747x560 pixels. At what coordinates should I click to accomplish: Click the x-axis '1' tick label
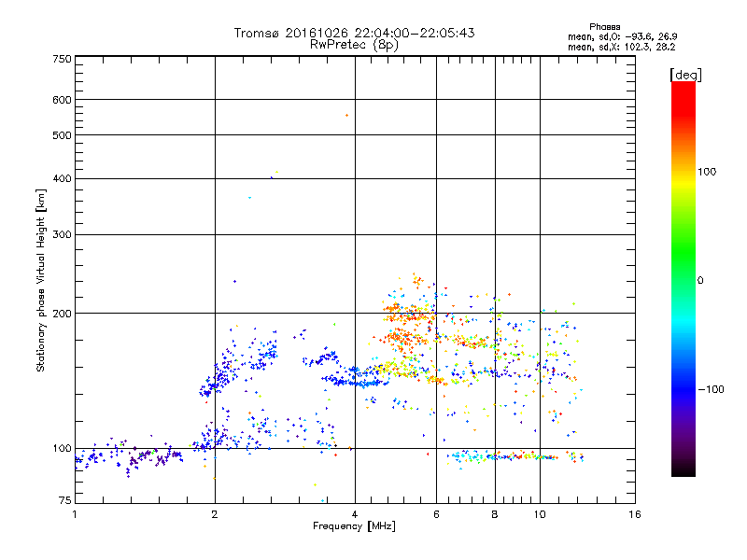point(75,514)
